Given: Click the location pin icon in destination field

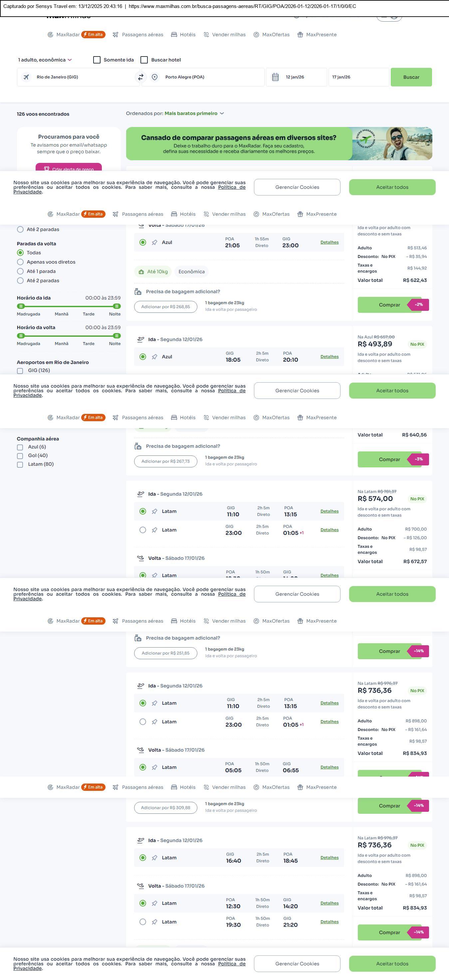Looking at the screenshot, I should [155, 77].
